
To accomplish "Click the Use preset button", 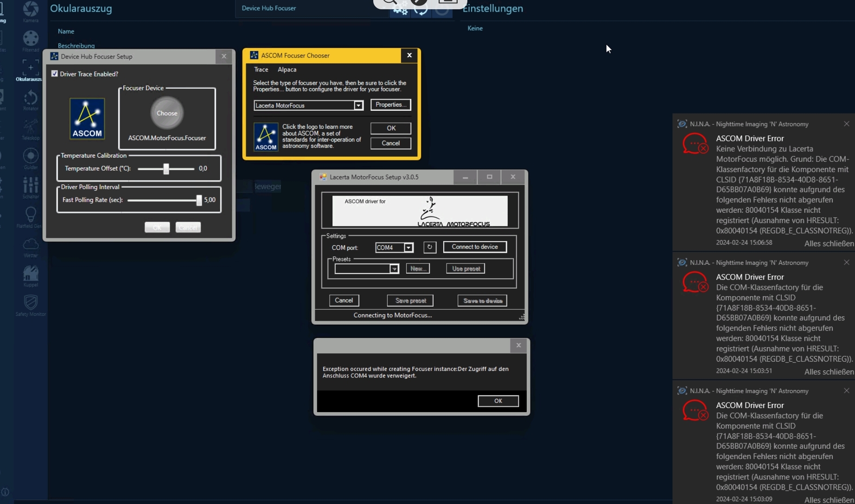I will pyautogui.click(x=466, y=269).
